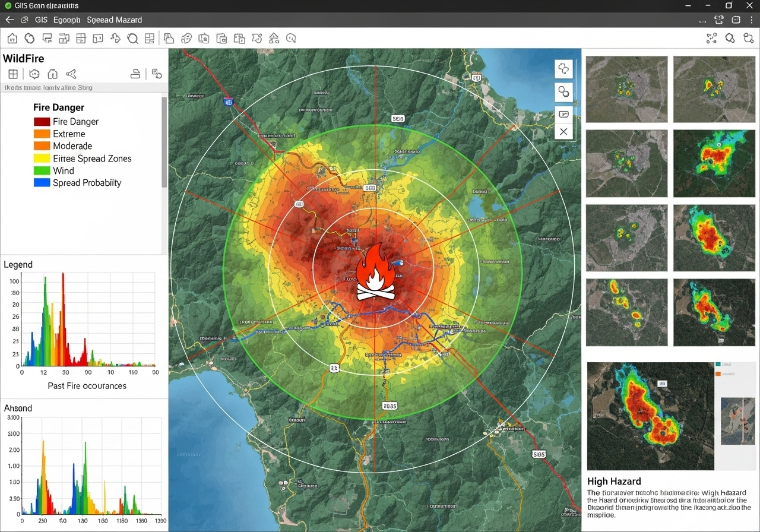Click the overlapping circles map control button
Screen dimensions: 760x532
(x=563, y=91)
